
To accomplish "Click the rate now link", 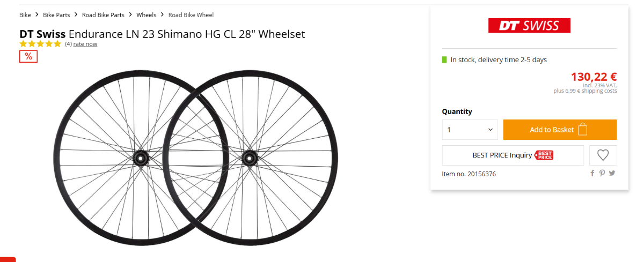I will coord(85,44).
